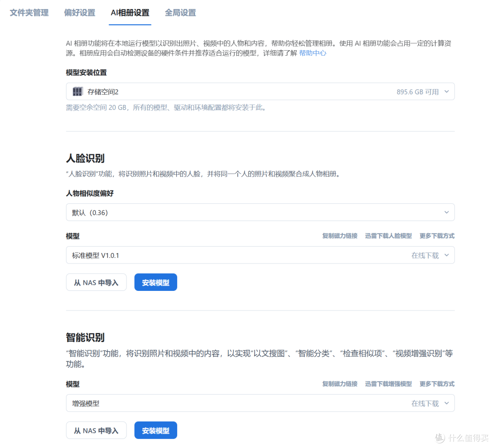Click the 在线下载 label in 增强模型 row
The height and width of the screenshot is (448, 493).
click(x=425, y=403)
